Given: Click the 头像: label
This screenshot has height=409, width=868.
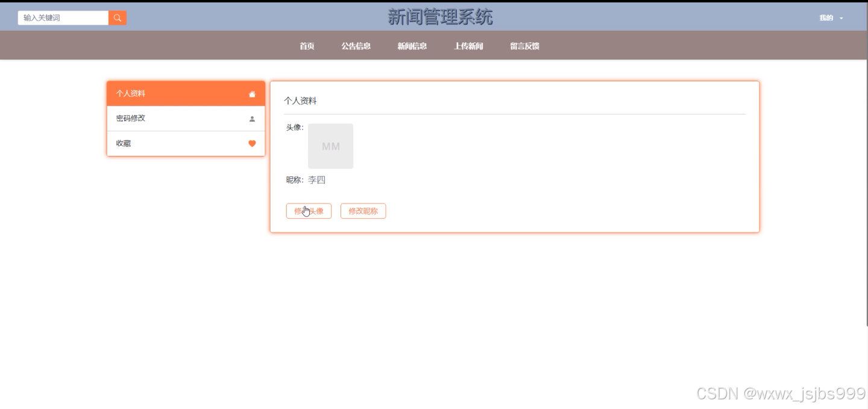Looking at the screenshot, I should point(295,127).
